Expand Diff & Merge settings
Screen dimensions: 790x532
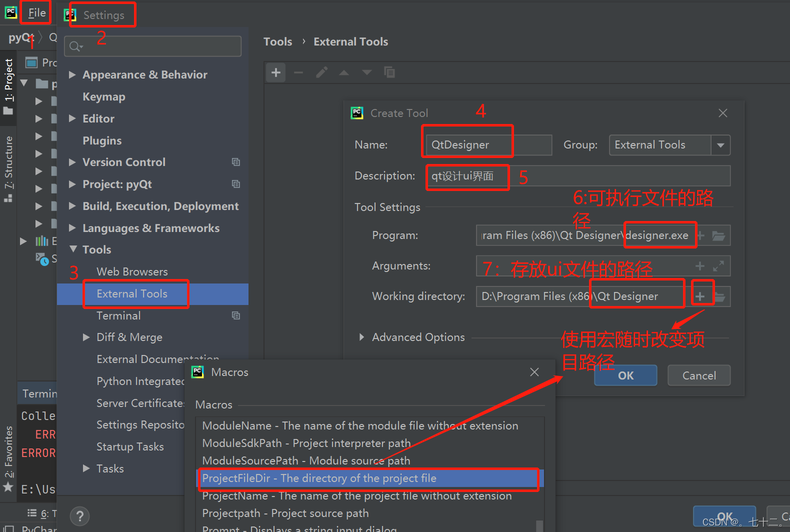point(86,337)
